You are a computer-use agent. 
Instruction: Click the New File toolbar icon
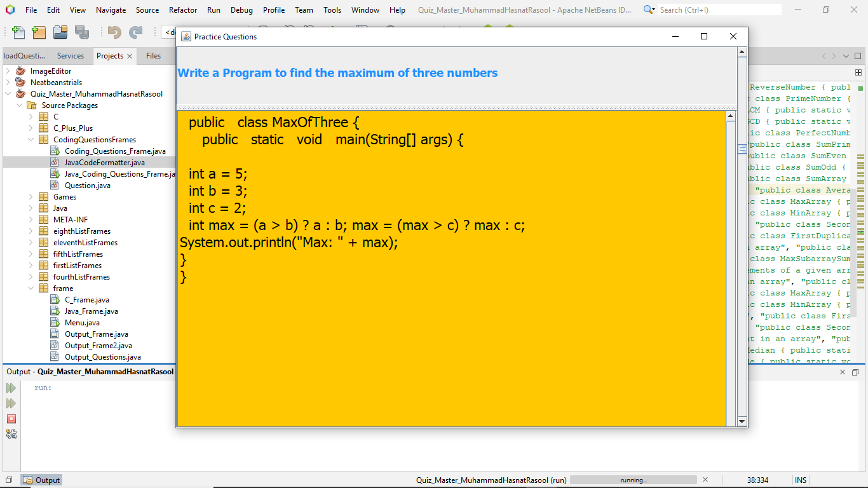coord(18,32)
